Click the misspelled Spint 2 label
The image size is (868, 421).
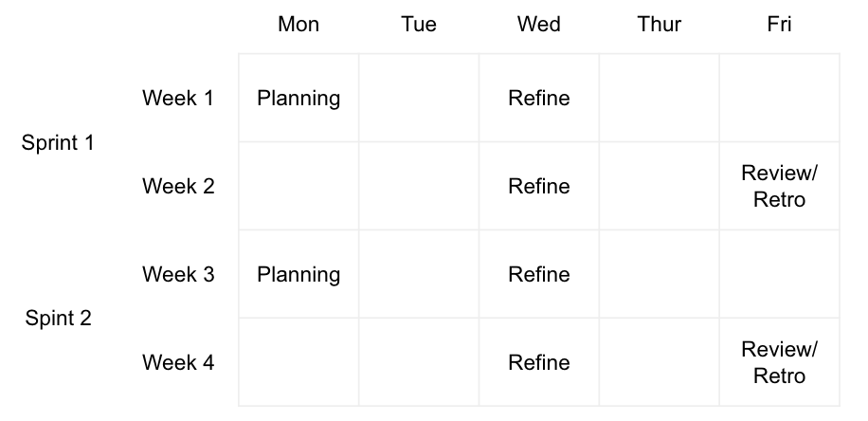click(58, 318)
